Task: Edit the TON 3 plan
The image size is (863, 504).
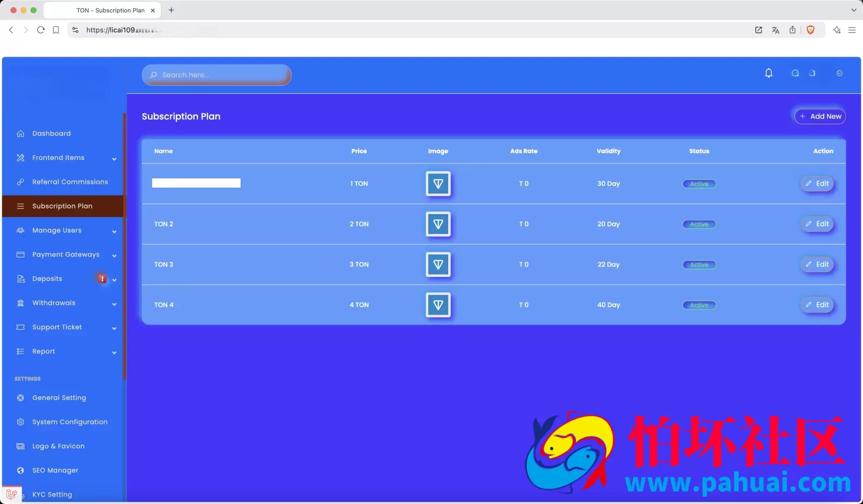Action: tap(817, 265)
